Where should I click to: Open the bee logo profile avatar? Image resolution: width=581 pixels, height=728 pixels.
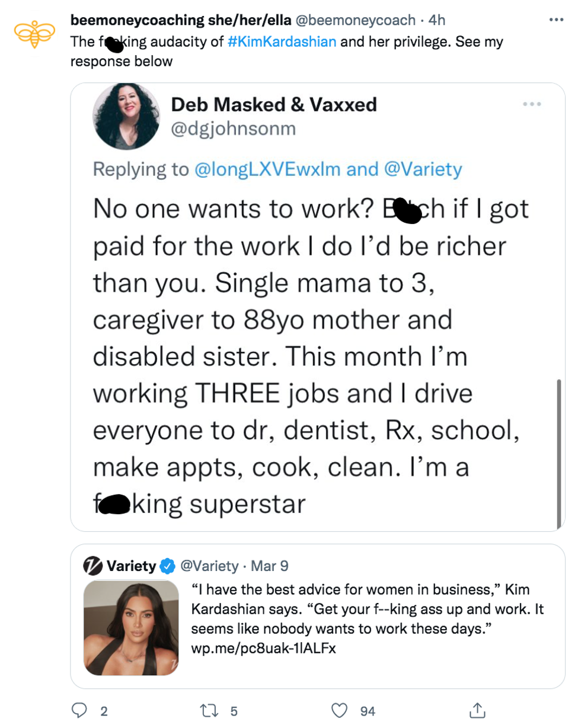tap(34, 34)
